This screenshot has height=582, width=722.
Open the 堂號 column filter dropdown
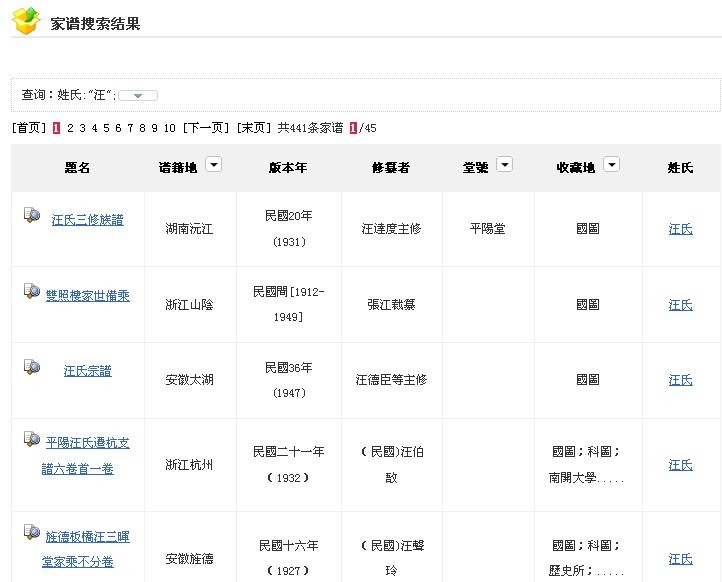(504, 164)
